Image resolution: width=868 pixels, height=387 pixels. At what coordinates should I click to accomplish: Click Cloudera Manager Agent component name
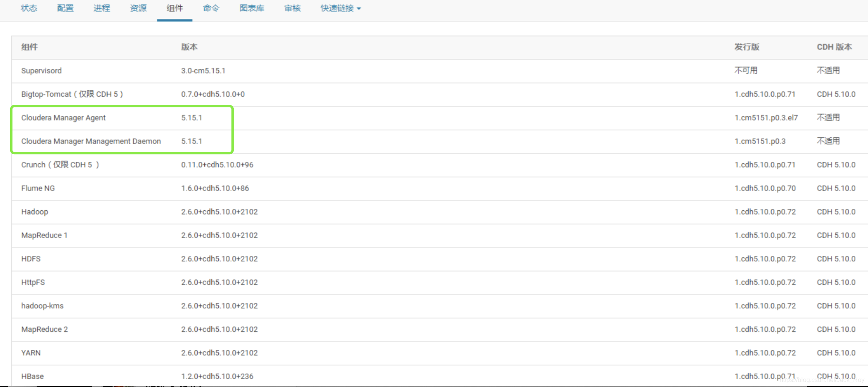pos(63,118)
